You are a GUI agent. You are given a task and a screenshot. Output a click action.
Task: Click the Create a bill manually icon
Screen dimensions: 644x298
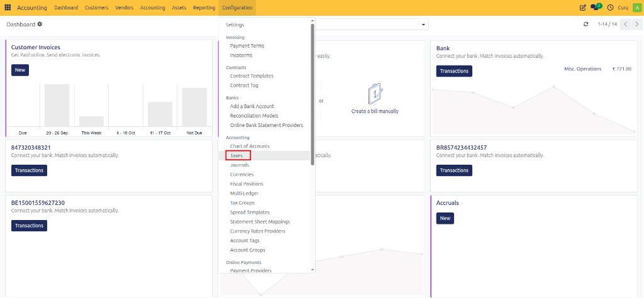click(375, 94)
